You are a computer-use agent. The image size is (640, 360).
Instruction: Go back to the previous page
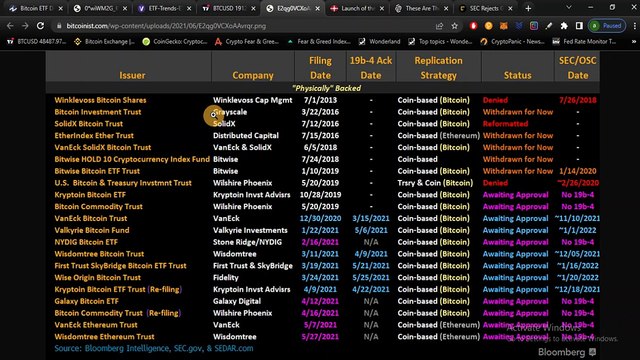[10, 26]
